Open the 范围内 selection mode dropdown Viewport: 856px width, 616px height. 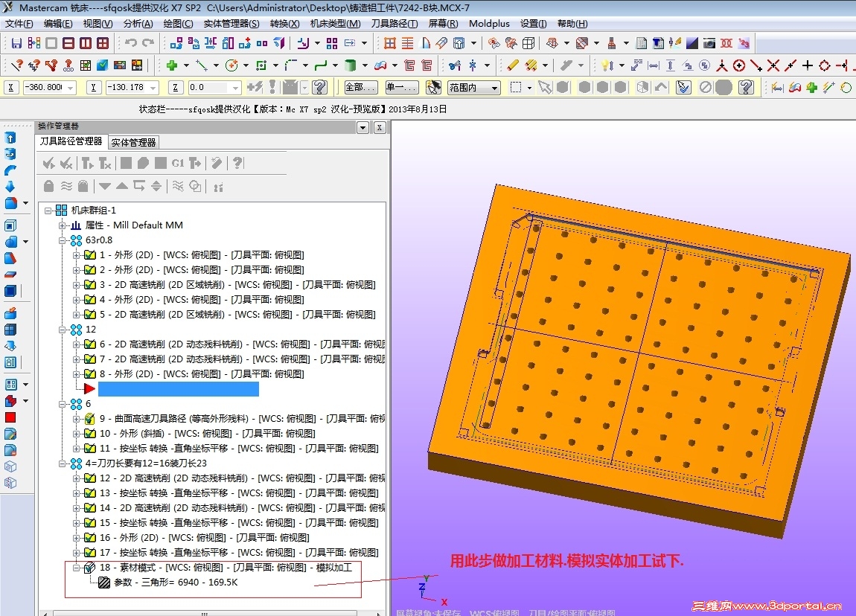494,87
